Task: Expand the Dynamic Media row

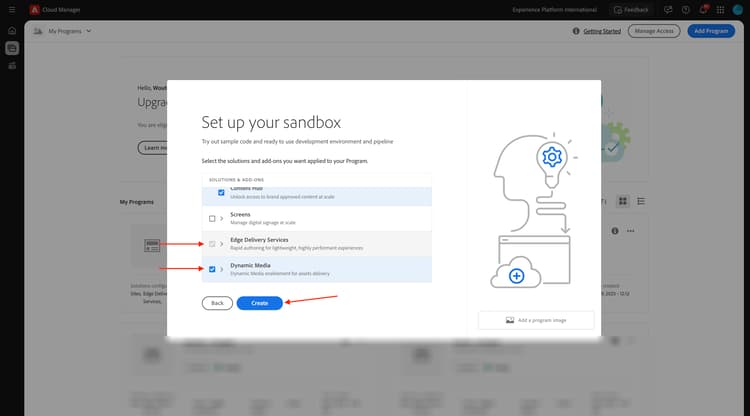Action: [x=221, y=269]
